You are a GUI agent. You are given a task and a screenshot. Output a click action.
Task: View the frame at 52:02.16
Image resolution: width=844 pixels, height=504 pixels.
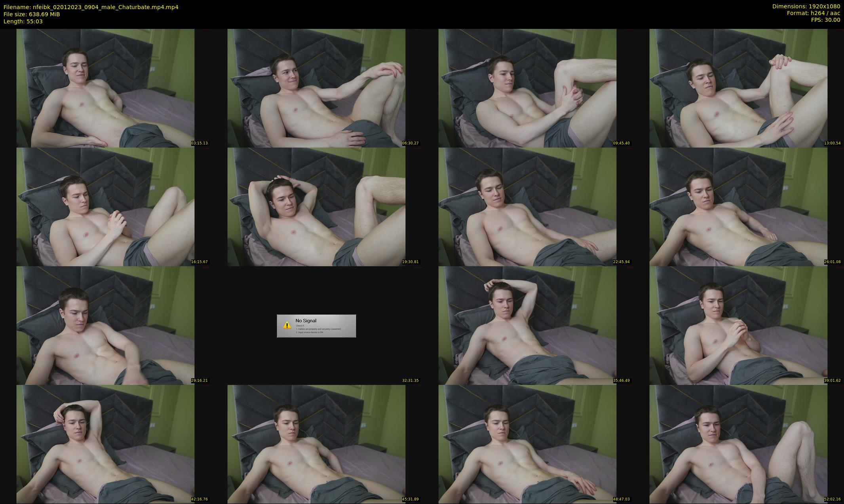click(738, 444)
